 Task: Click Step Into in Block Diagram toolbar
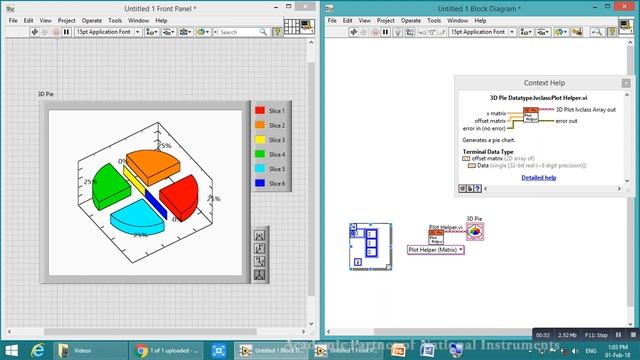[422, 32]
